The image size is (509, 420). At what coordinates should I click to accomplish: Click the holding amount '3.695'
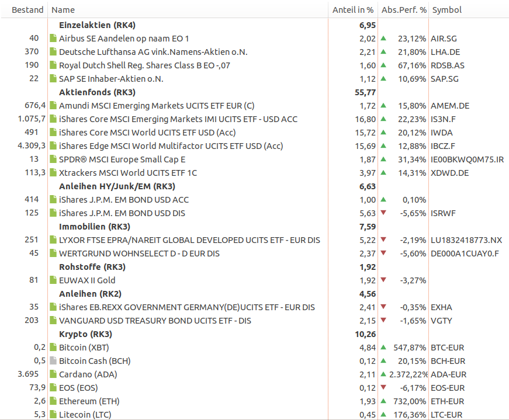coord(28,374)
